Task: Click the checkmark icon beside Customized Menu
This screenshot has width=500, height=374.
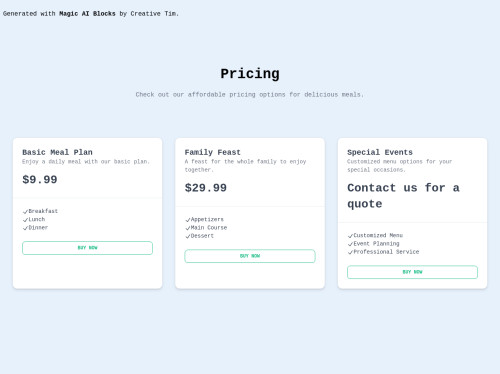Action: coord(350,236)
